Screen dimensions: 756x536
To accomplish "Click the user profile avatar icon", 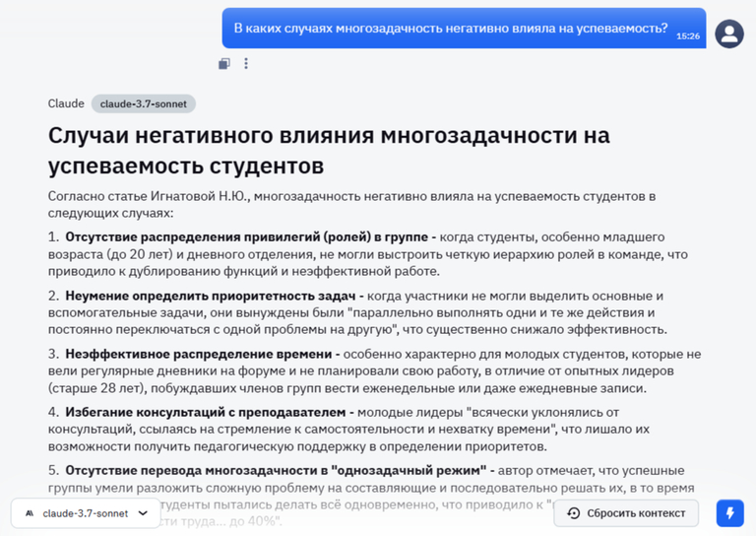I will tap(729, 33).
